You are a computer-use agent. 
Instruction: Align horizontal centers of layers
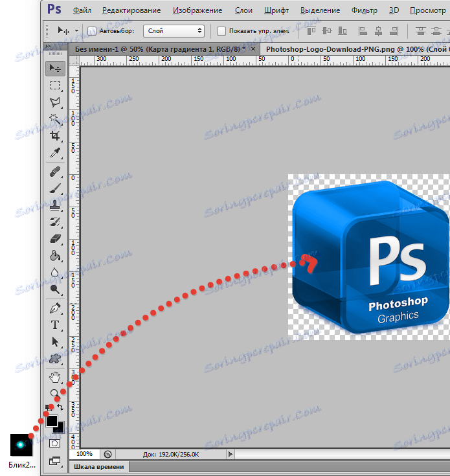[x=378, y=31]
